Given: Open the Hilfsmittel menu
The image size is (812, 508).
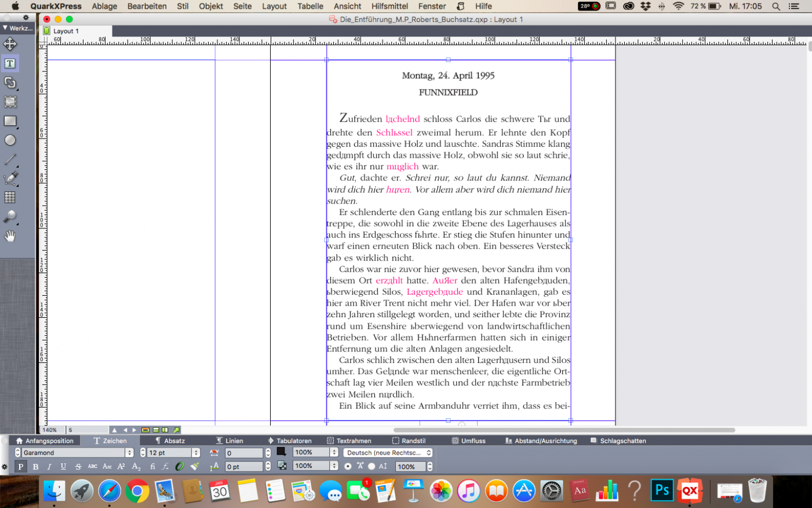Looking at the screenshot, I should coord(389,6).
